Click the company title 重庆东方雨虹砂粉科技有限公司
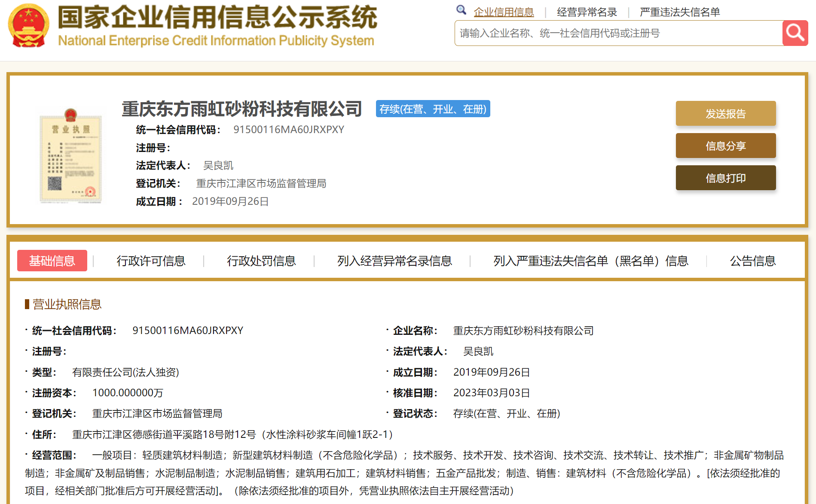The width and height of the screenshot is (816, 504). 242,109
